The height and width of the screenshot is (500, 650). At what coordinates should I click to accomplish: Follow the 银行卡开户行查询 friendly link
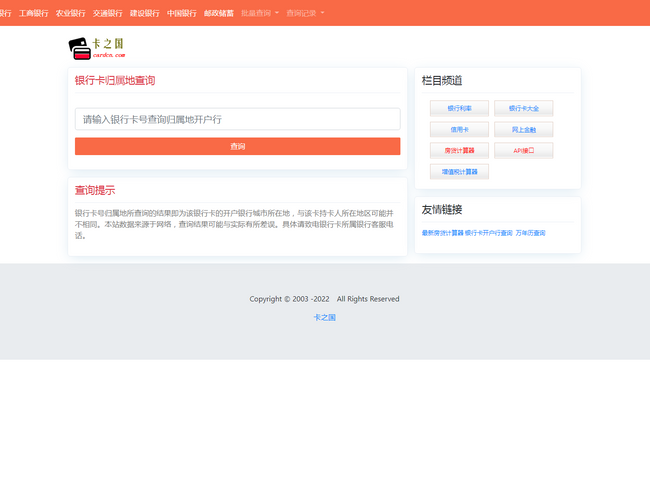tap(489, 233)
